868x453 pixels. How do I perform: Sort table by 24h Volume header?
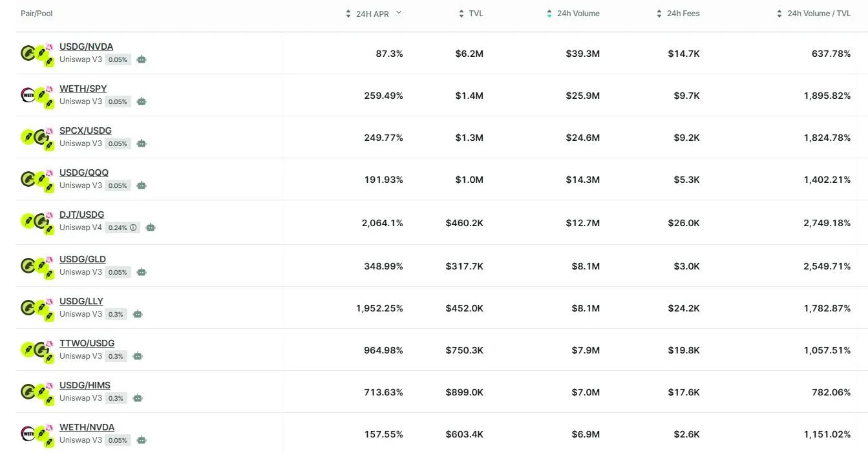point(578,14)
